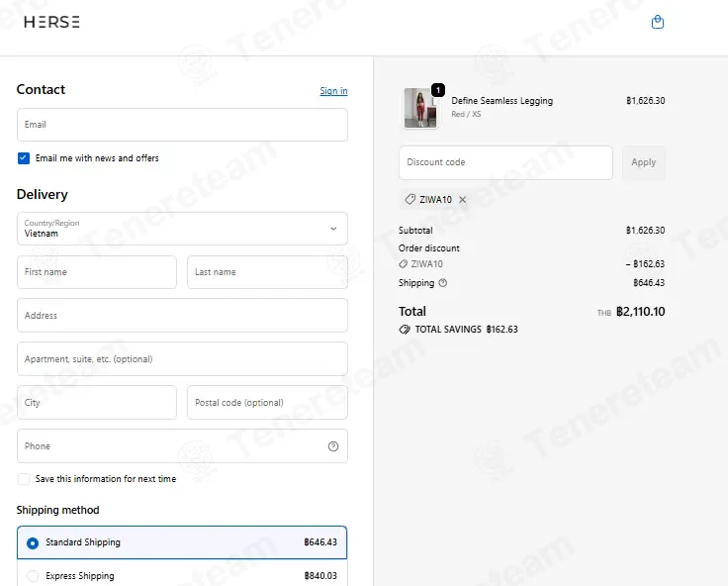This screenshot has width=728, height=586.
Task: Click into the First name field
Action: (97, 272)
